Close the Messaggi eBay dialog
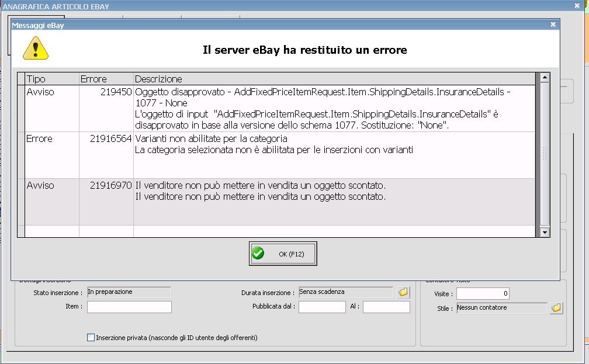The height and width of the screenshot is (364, 589). tap(553, 25)
